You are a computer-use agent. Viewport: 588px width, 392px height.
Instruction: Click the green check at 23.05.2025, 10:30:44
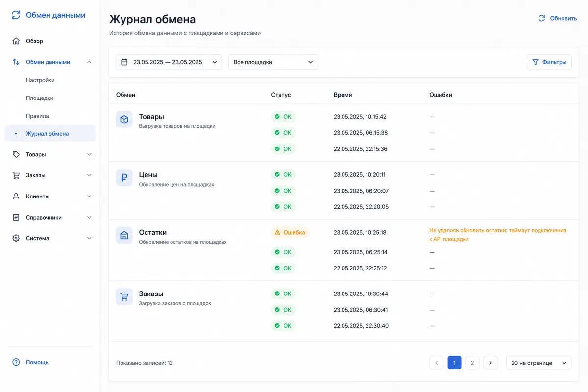[x=277, y=294]
